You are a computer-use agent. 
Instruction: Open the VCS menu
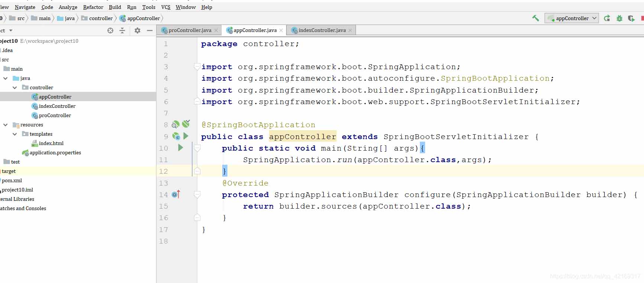coord(166,7)
